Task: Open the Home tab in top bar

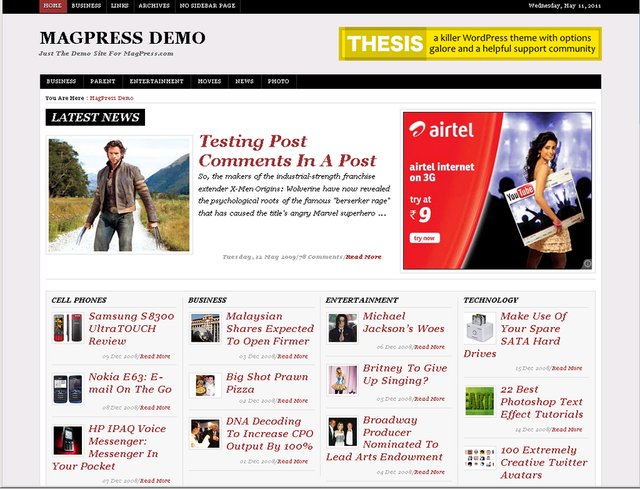Action: coord(53,6)
